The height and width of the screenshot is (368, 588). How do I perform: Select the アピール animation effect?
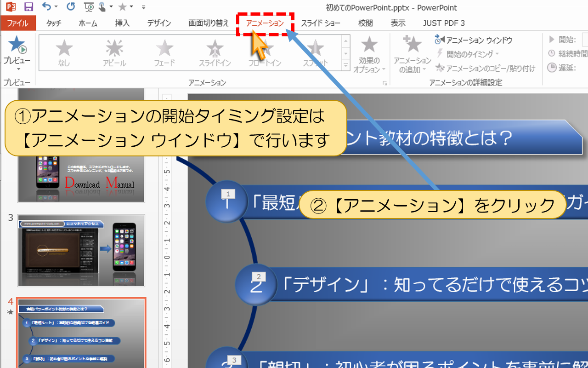[114, 53]
